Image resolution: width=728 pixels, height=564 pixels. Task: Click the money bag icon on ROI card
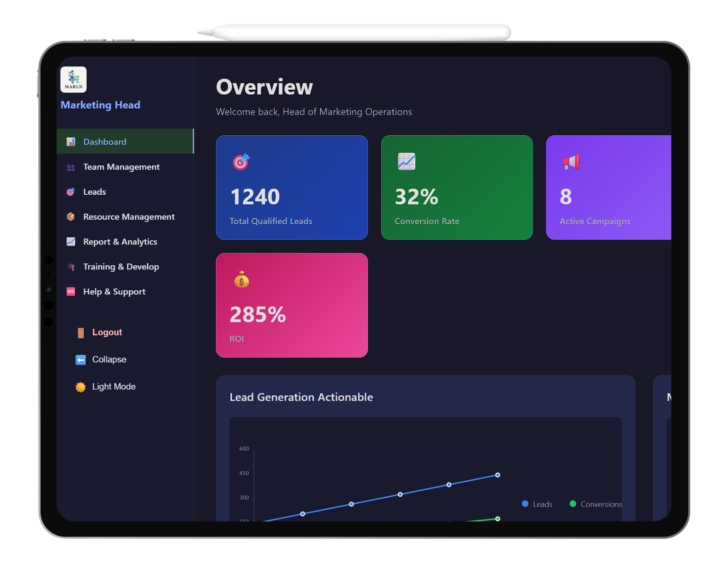click(241, 280)
